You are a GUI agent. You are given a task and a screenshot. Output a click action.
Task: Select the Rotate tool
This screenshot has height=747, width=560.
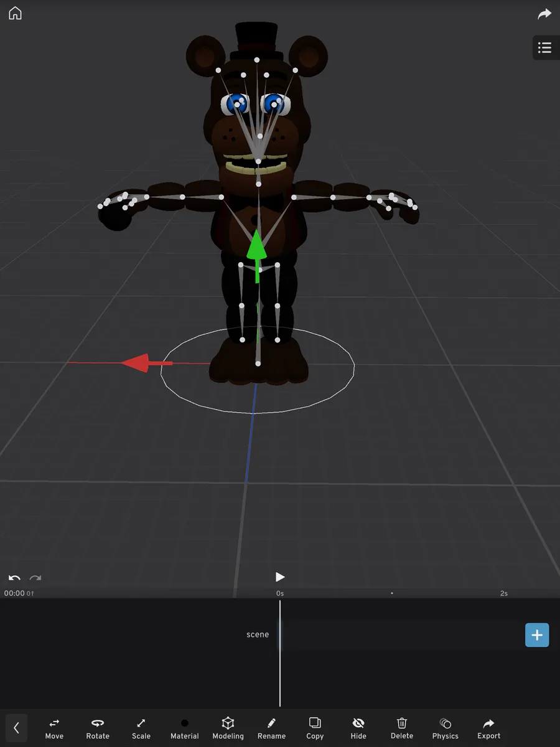click(x=98, y=728)
